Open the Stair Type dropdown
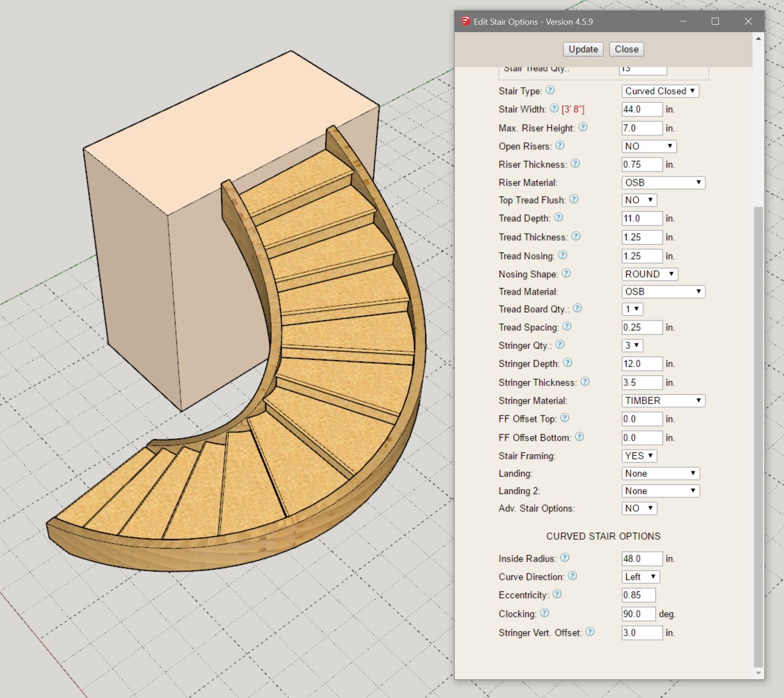This screenshot has width=784, height=698. [660, 91]
